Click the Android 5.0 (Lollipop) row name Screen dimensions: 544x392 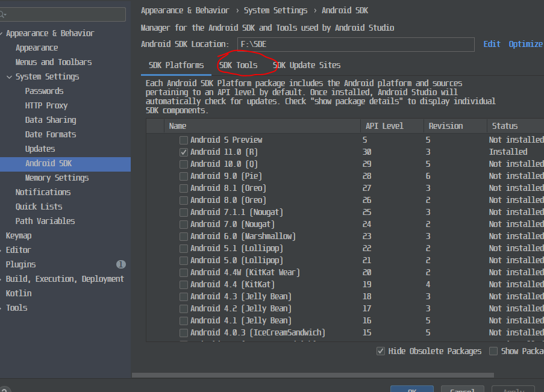(x=237, y=261)
